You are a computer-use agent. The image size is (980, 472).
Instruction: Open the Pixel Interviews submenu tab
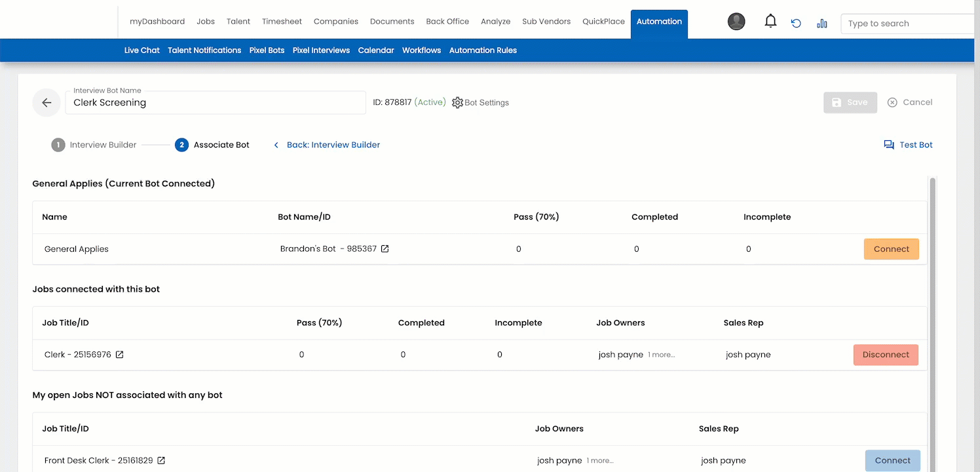tap(321, 50)
